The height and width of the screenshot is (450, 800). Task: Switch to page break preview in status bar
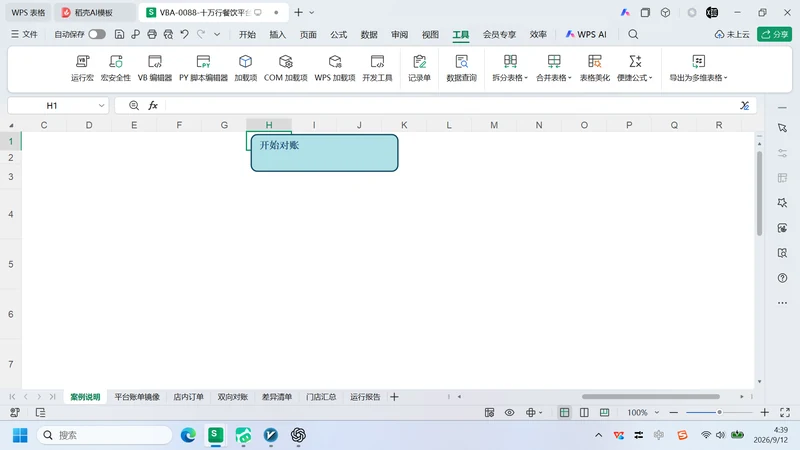click(x=604, y=412)
